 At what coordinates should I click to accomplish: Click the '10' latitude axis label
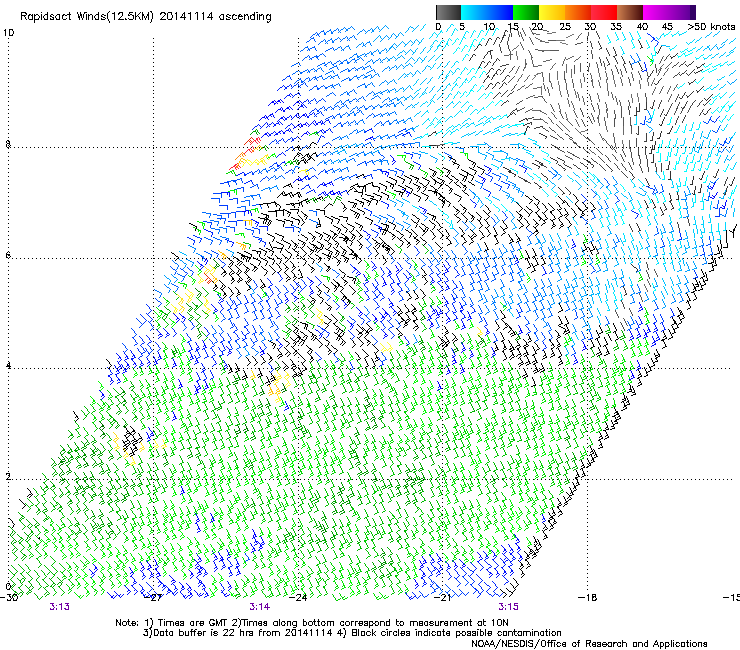[x=8, y=33]
